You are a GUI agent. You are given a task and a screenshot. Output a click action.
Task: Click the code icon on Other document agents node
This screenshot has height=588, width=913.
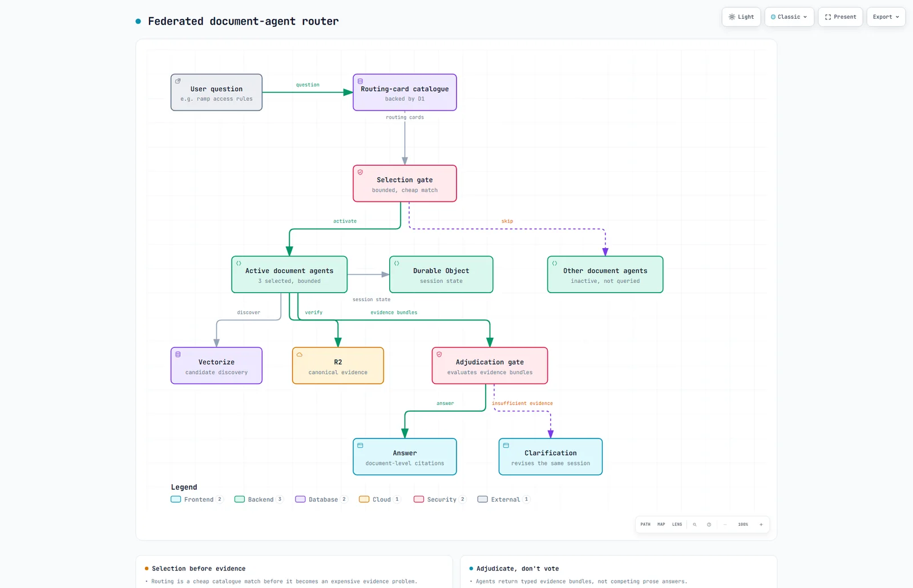(555, 263)
